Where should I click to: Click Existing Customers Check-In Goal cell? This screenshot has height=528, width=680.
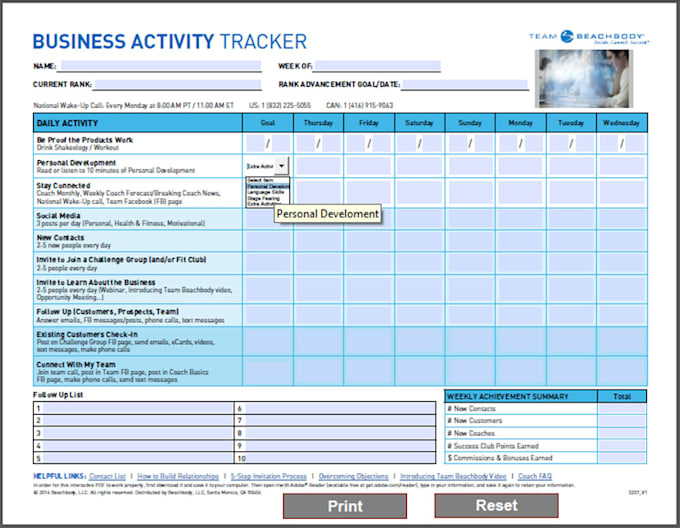(268, 341)
